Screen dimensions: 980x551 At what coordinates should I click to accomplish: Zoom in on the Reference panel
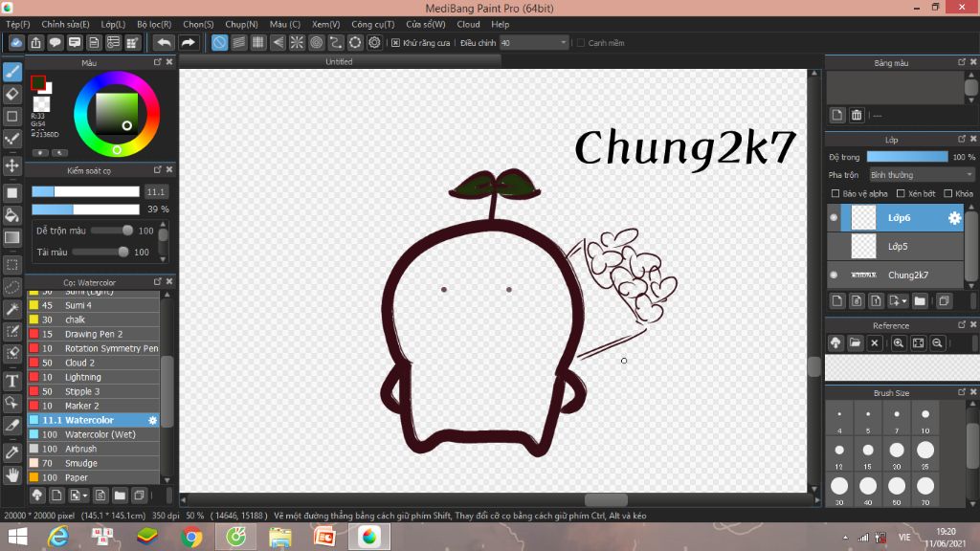pyautogui.click(x=898, y=343)
